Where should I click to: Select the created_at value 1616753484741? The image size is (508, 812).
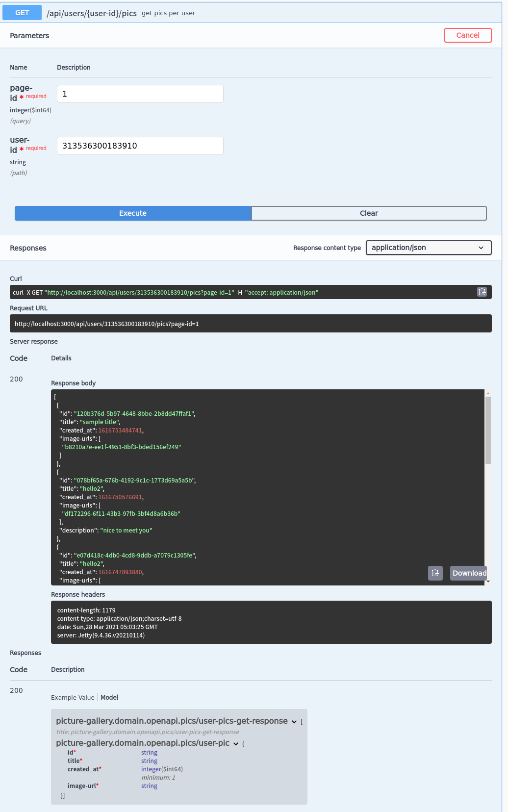[x=120, y=430]
